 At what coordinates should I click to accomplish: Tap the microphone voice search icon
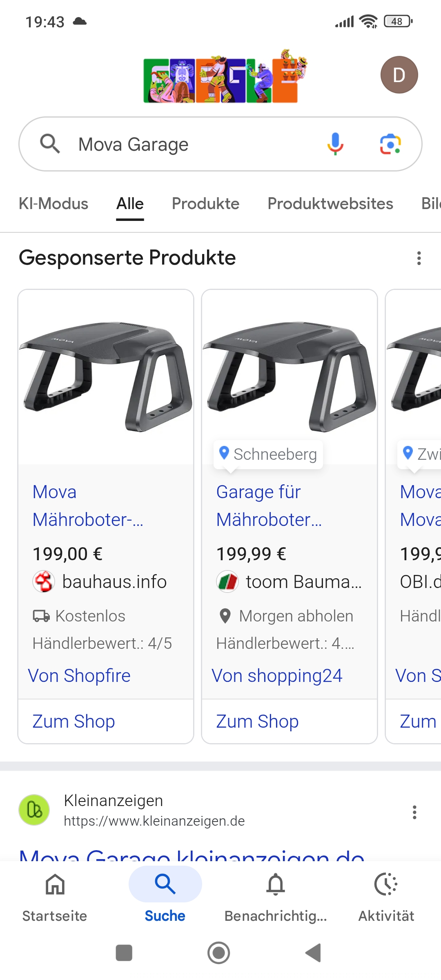[335, 144]
